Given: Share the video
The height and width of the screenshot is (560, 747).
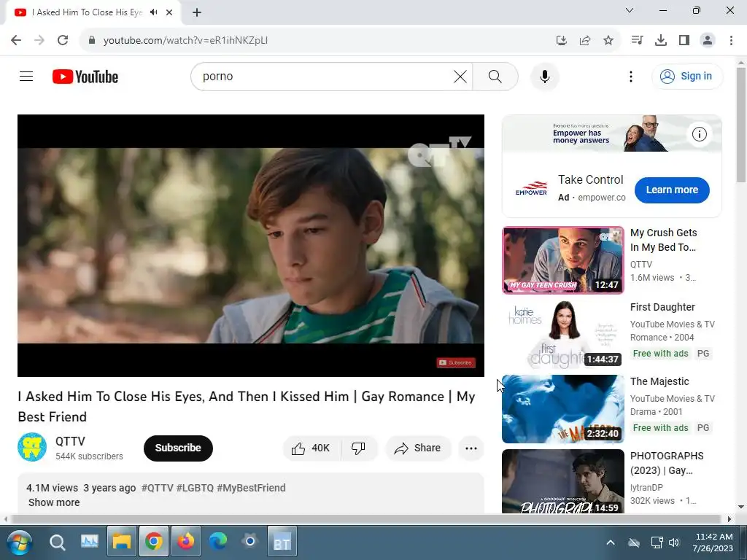Looking at the screenshot, I should (418, 448).
